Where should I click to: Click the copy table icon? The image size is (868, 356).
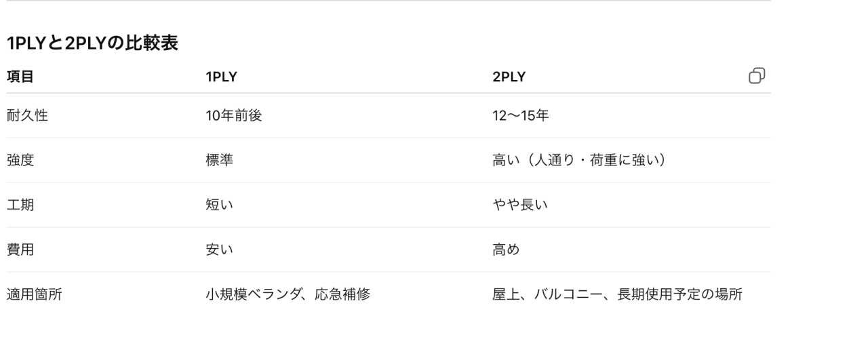coord(757,76)
